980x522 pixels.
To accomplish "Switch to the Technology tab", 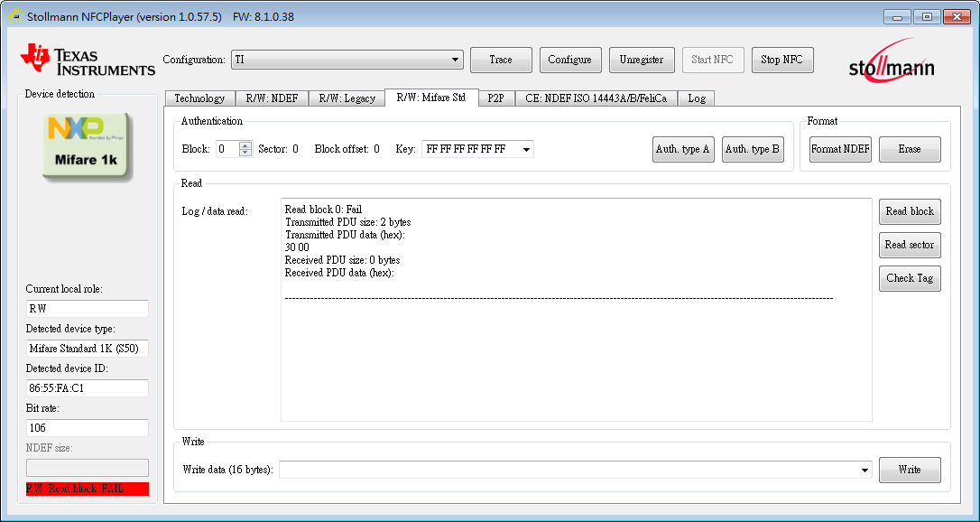I will click(199, 98).
